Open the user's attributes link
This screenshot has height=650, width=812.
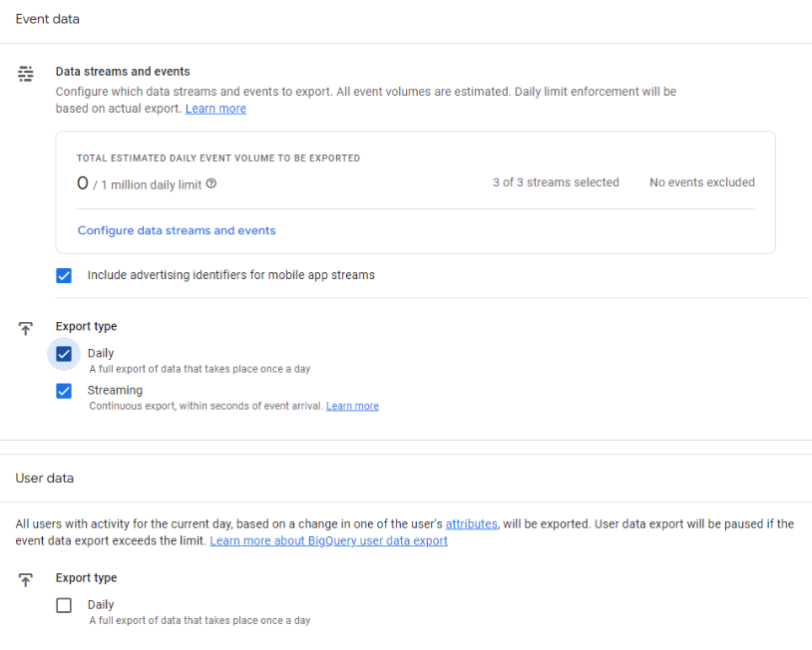pyautogui.click(x=471, y=524)
